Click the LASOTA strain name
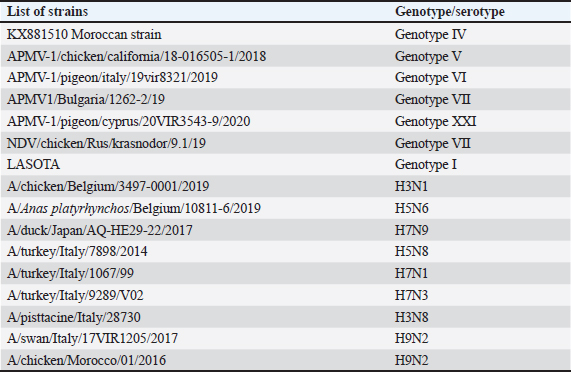The height and width of the screenshot is (372, 571). click(33, 165)
